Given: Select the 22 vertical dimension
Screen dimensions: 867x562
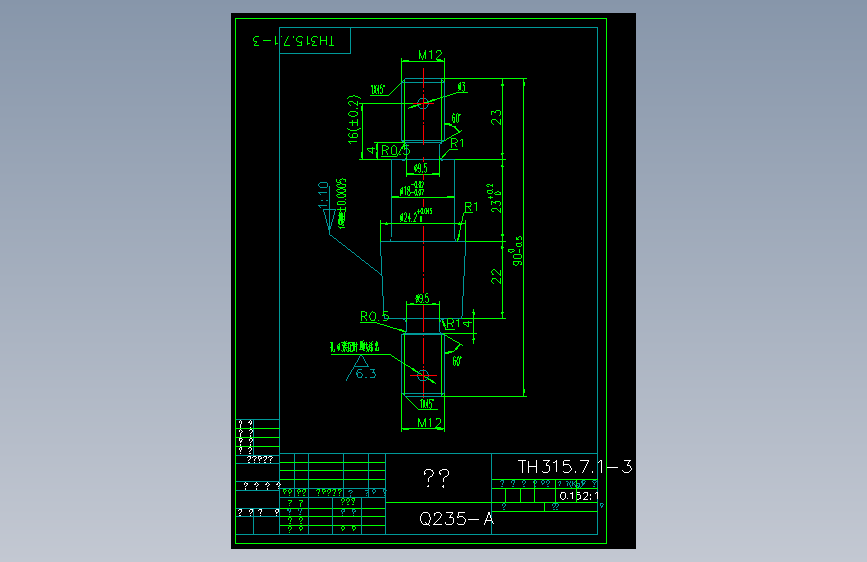Looking at the screenshot, I should [x=497, y=277].
